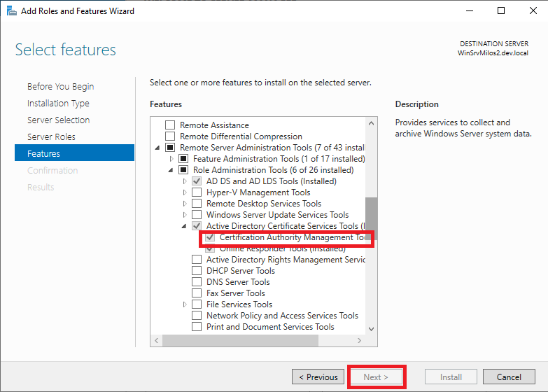The image size is (548, 392).
Task: Expand the File Services Tools node
Action: [185, 304]
